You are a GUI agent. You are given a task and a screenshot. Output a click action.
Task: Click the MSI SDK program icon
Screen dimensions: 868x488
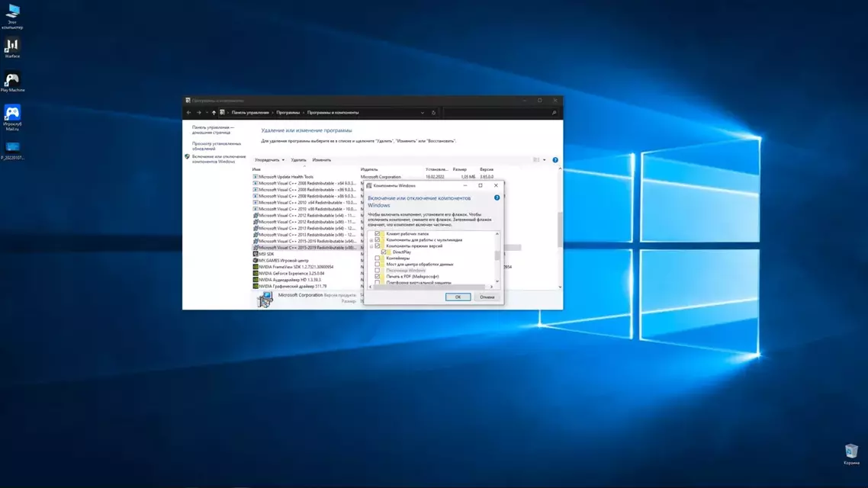256,254
